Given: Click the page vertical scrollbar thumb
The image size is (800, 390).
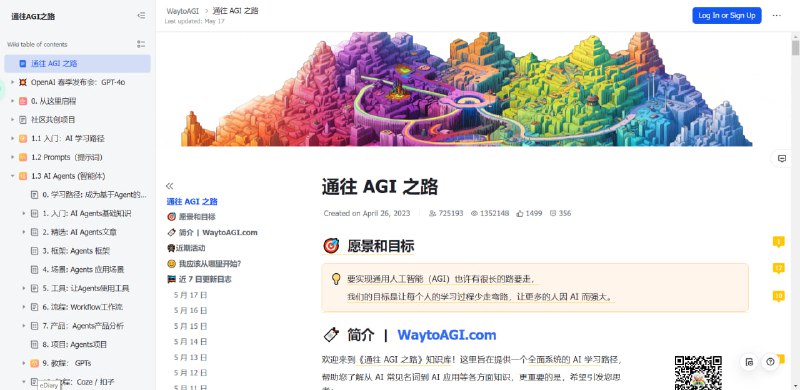Looking at the screenshot, I should click(795, 47).
